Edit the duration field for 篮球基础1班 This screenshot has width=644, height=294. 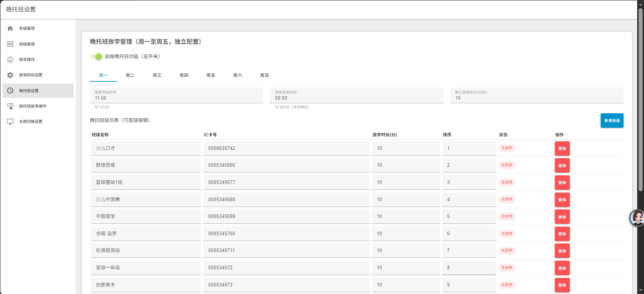tap(406, 182)
